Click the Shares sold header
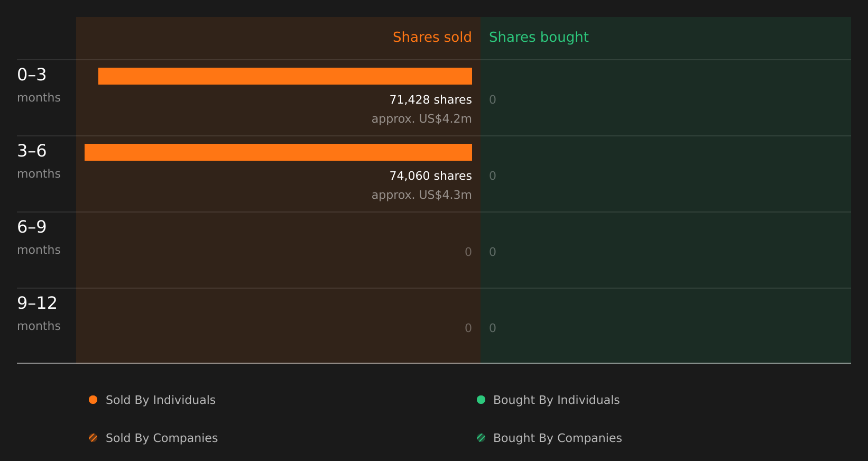The width and height of the screenshot is (868, 461). tap(432, 37)
